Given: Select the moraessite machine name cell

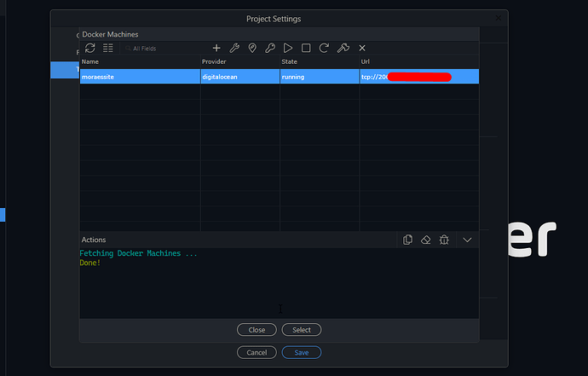Looking at the screenshot, I should click(x=141, y=77).
